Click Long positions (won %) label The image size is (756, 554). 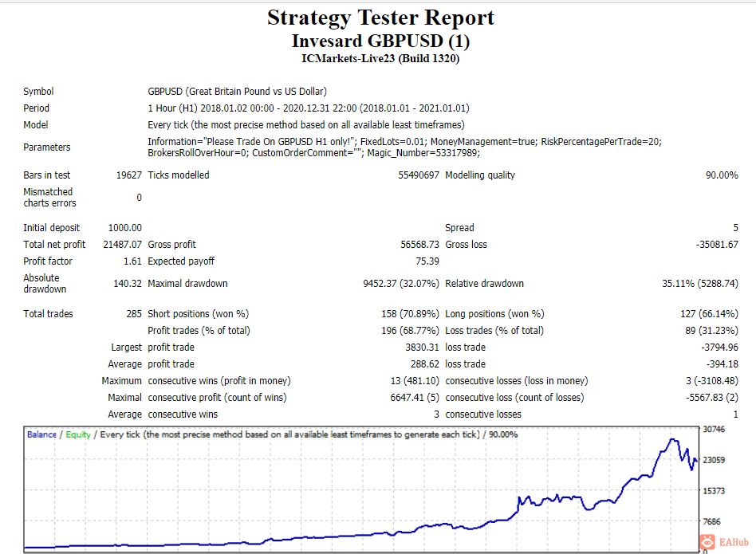(494, 313)
